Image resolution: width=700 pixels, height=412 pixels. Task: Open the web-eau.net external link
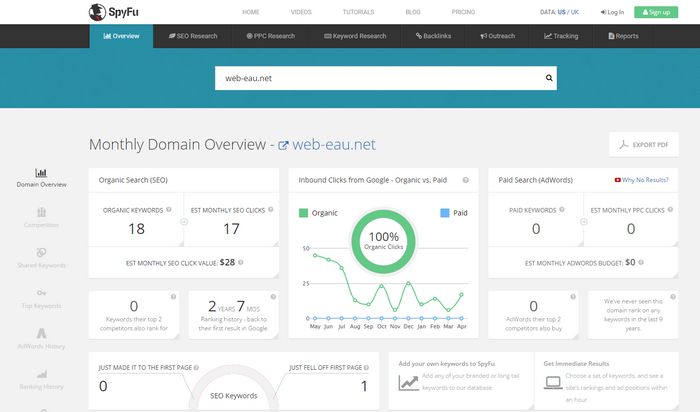coord(327,145)
